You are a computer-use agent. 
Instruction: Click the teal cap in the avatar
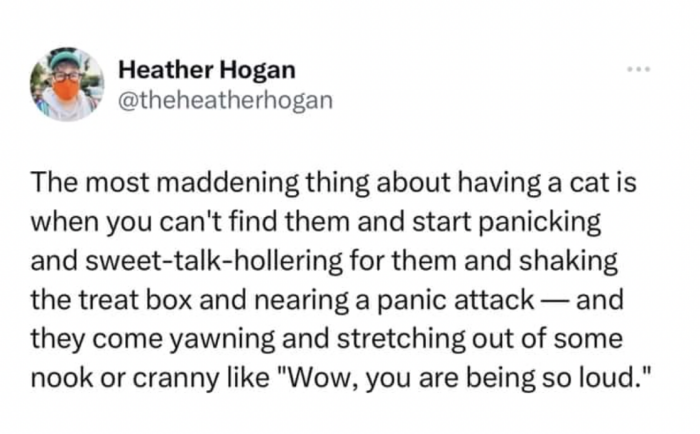click(65, 59)
